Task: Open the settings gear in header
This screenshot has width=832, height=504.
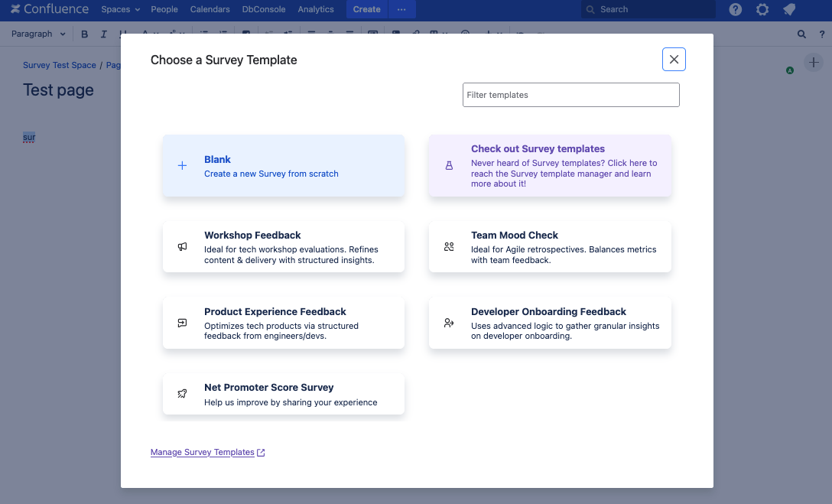Action: [x=762, y=9]
